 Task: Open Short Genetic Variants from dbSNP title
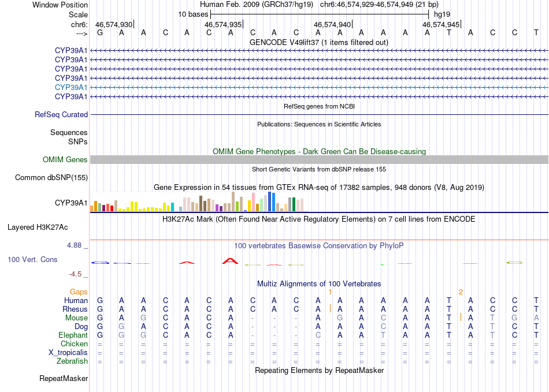319,169
